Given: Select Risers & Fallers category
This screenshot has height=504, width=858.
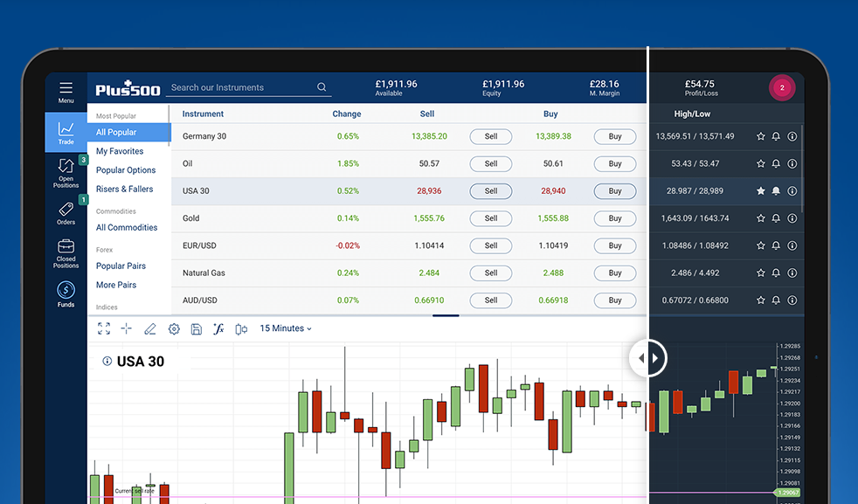Looking at the screenshot, I should [124, 189].
